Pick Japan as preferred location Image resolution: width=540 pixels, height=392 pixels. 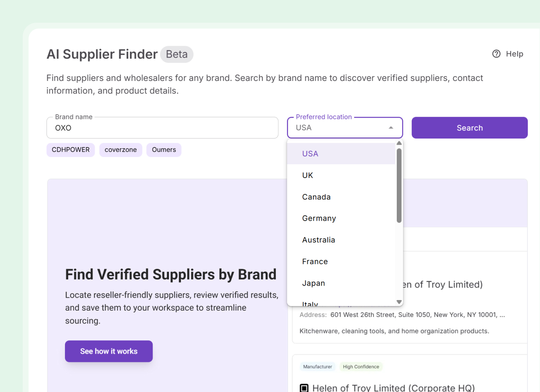[313, 283]
